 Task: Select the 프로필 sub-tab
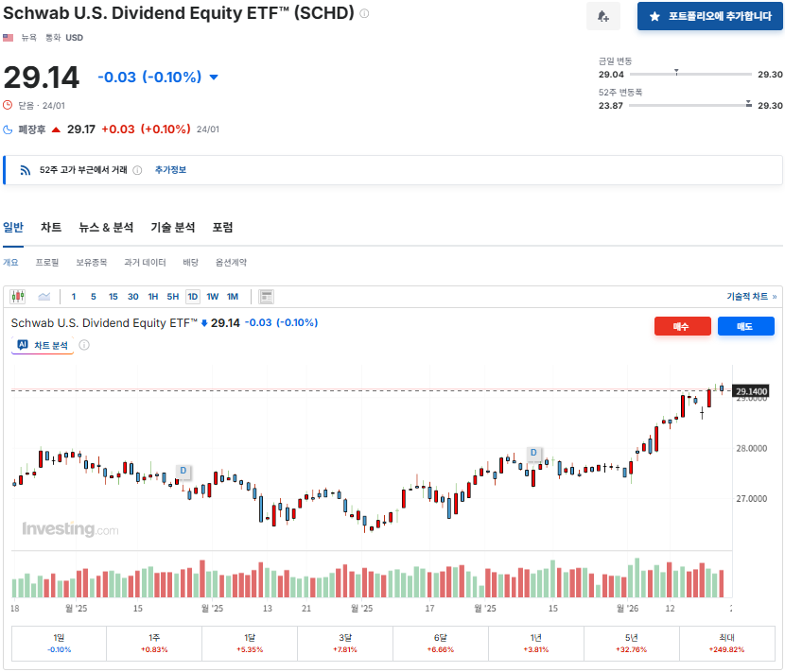[x=47, y=262]
